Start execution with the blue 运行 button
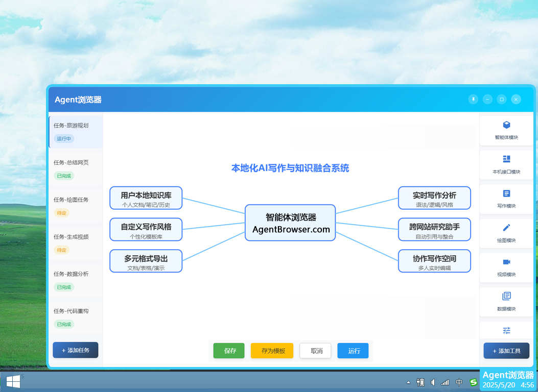The height and width of the screenshot is (392, 538). (x=353, y=351)
